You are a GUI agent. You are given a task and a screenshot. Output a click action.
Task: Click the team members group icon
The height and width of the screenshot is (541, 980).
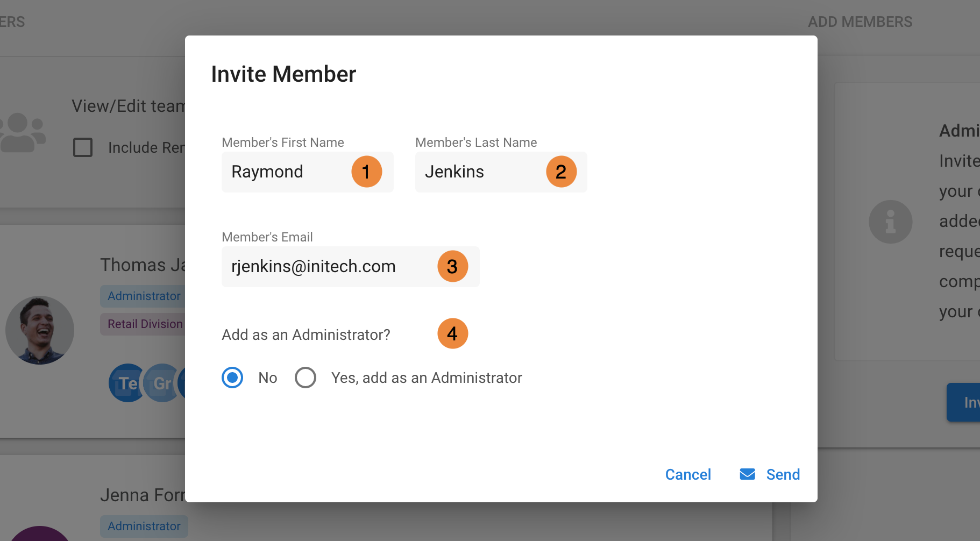23,132
